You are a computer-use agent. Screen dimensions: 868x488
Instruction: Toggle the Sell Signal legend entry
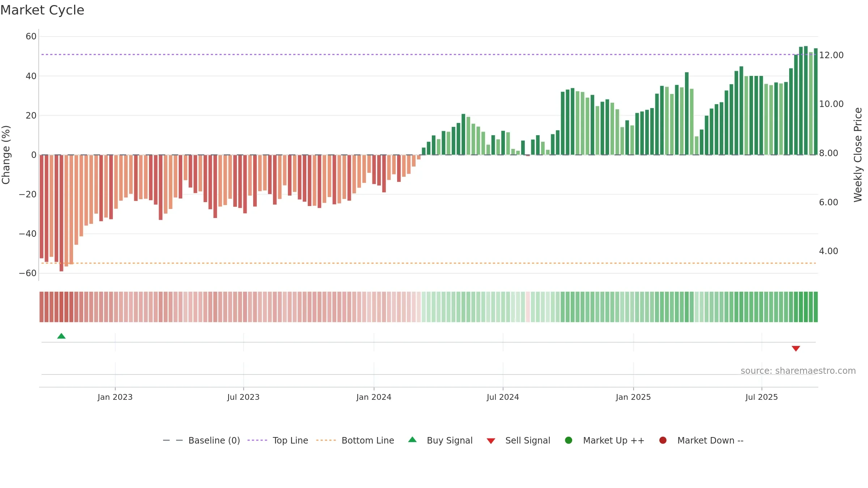click(518, 440)
